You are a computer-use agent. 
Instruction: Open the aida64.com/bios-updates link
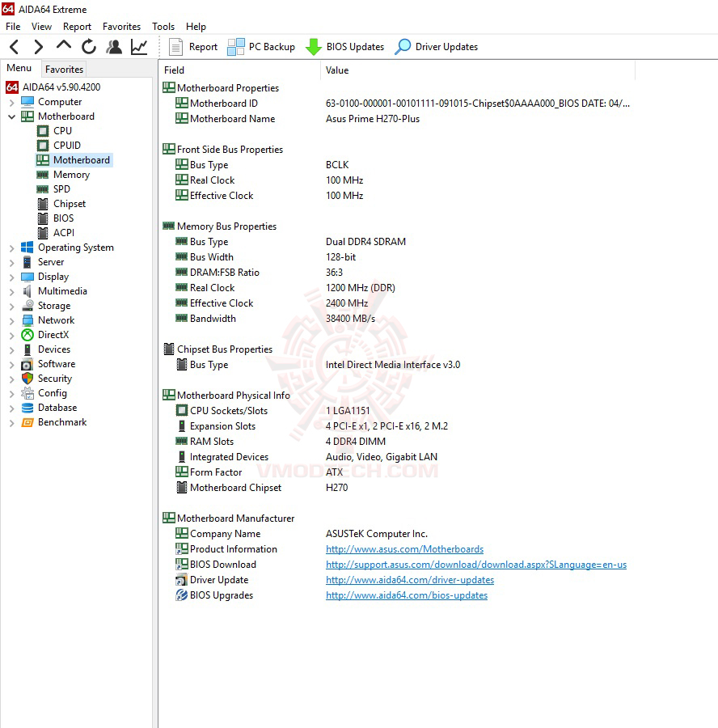pos(407,595)
